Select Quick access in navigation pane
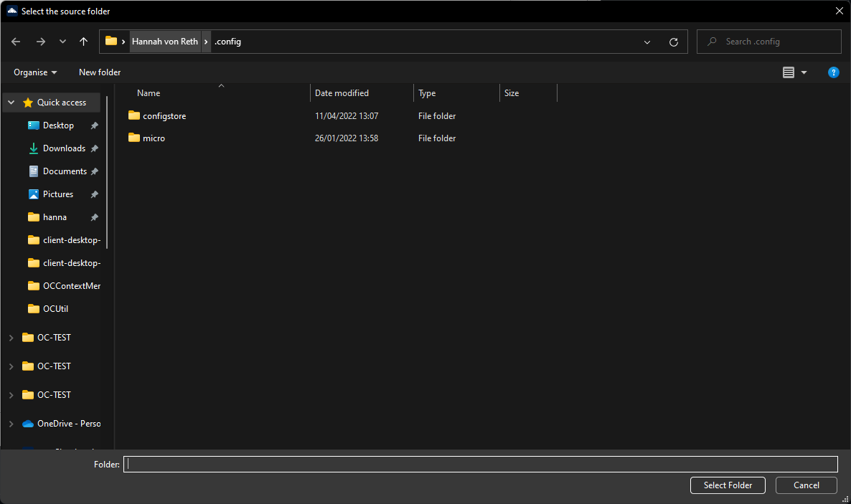 point(61,103)
